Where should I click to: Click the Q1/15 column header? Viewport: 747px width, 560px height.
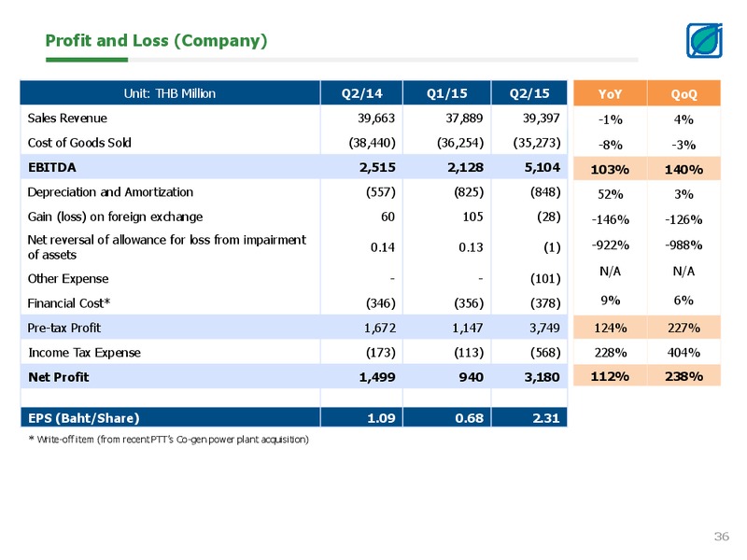coord(447,92)
